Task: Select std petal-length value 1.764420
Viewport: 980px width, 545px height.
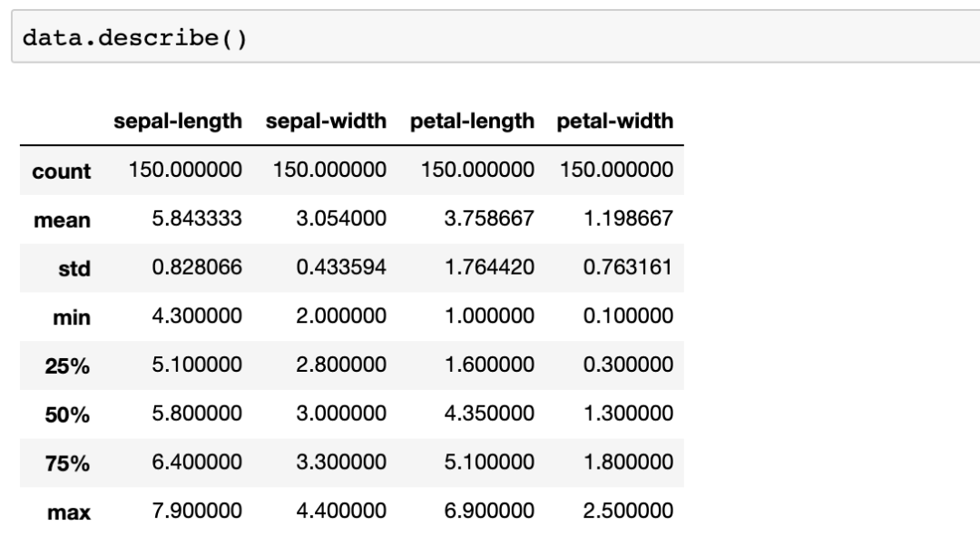Action: pos(489,267)
